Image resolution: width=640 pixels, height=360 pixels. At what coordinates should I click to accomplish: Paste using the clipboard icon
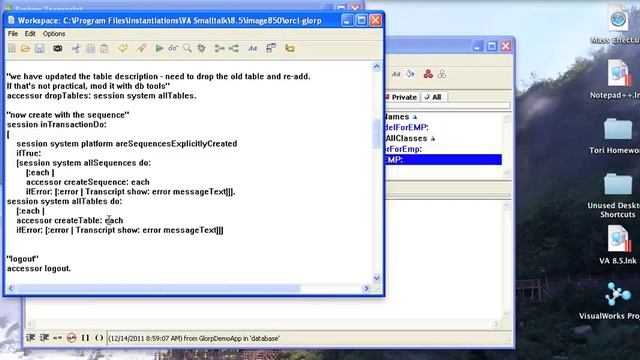104,49
